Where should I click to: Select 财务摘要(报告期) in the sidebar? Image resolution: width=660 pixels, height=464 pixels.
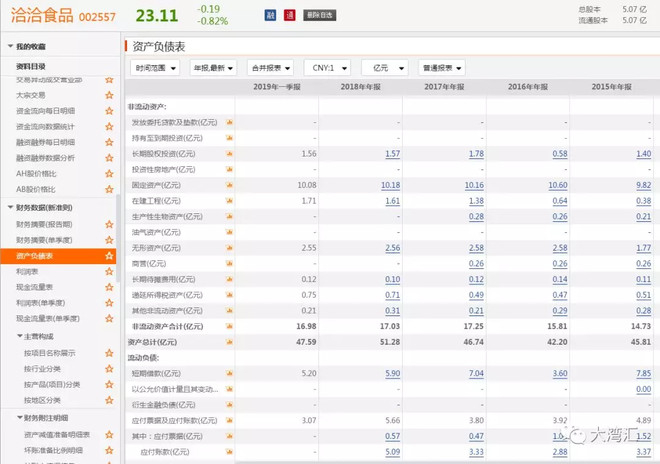(x=45, y=224)
